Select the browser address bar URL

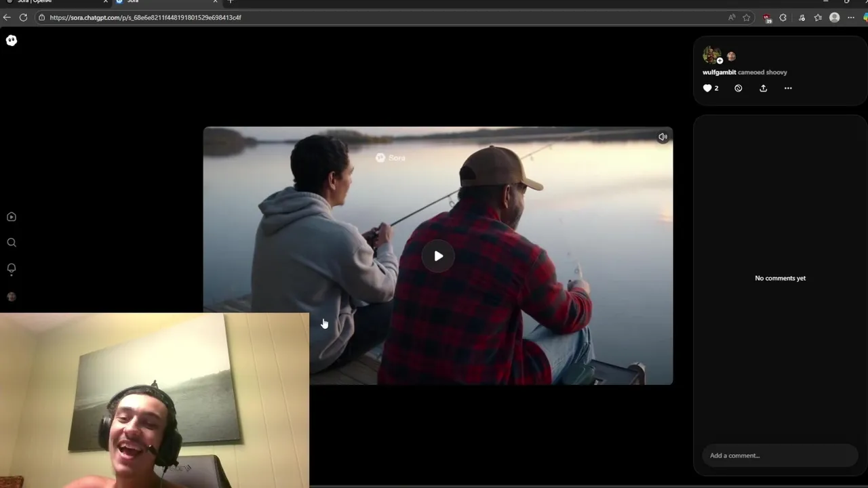click(x=145, y=18)
